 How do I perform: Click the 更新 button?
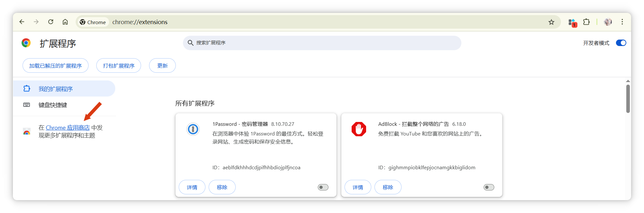click(162, 66)
